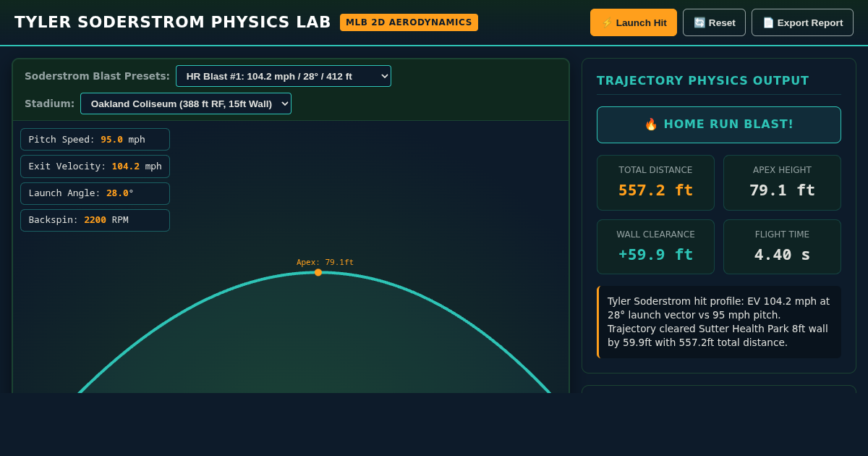Viewport: 868px width, 456px height.
Task: Click the Reset button
Action: (x=714, y=22)
